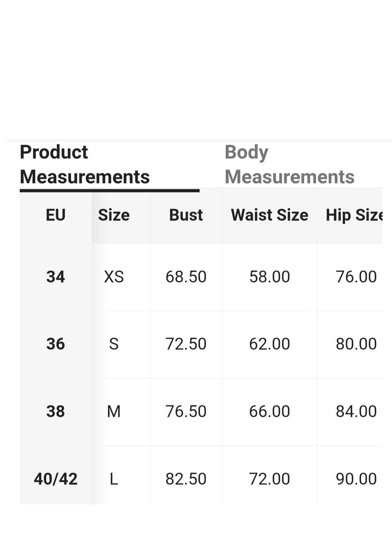Select EU size 38 row label

55,411
